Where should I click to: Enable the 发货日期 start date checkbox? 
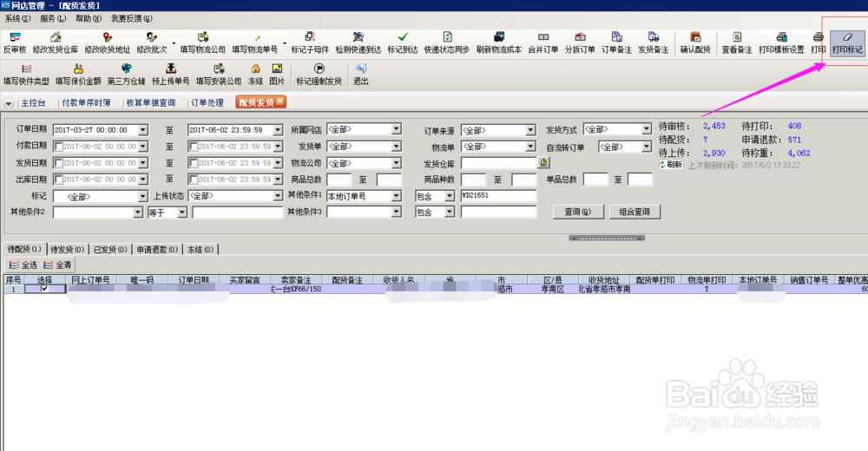[58, 163]
